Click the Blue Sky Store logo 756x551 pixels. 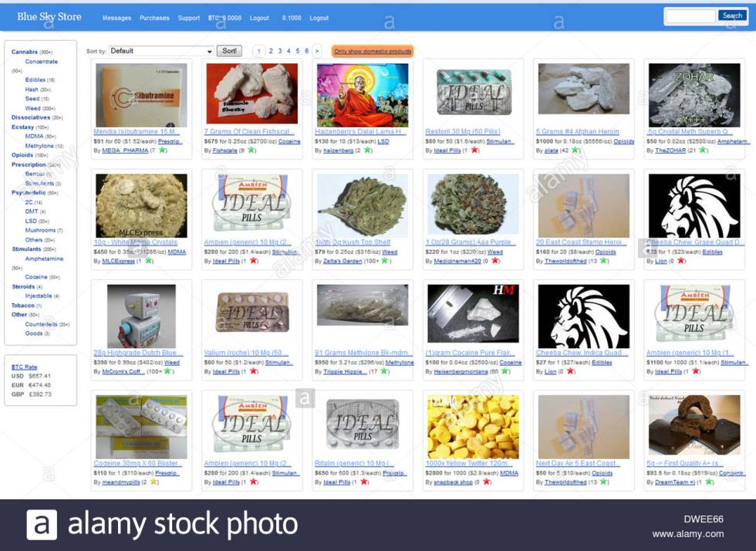pyautogui.click(x=49, y=17)
